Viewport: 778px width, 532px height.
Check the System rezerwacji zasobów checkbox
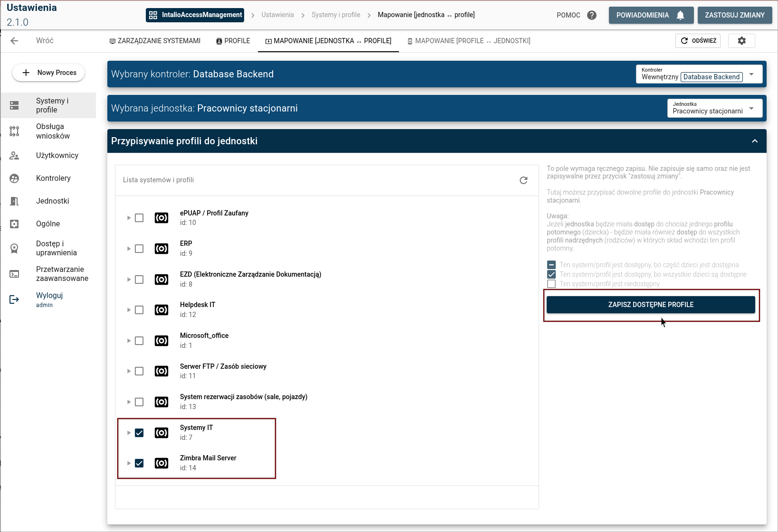coord(139,402)
